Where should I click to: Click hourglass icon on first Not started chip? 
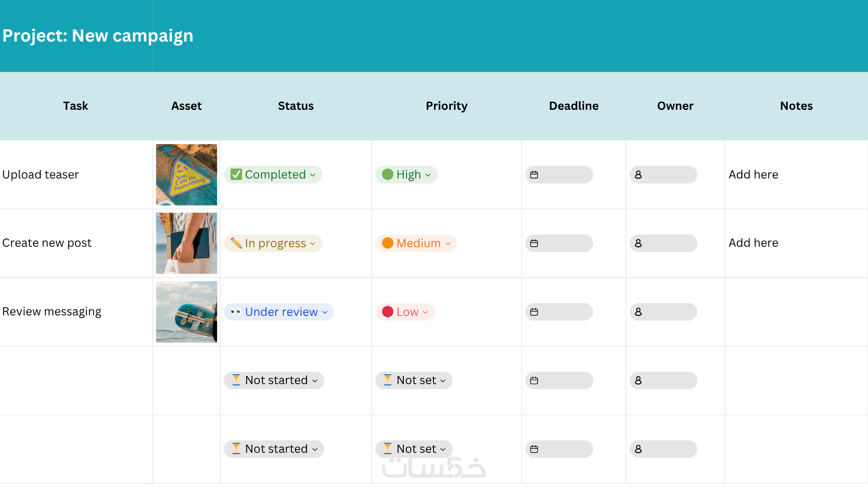[x=236, y=380]
